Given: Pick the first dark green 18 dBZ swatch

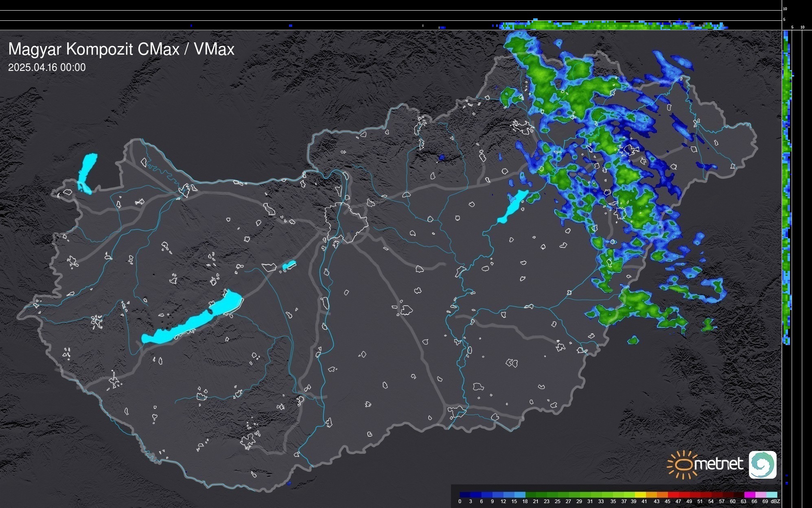Looking at the screenshot, I should (531, 495).
